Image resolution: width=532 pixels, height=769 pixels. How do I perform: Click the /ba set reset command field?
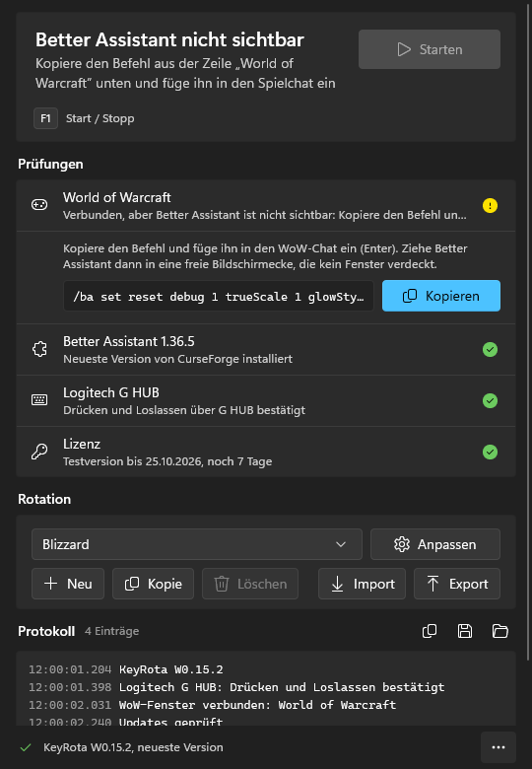pyautogui.click(x=219, y=296)
